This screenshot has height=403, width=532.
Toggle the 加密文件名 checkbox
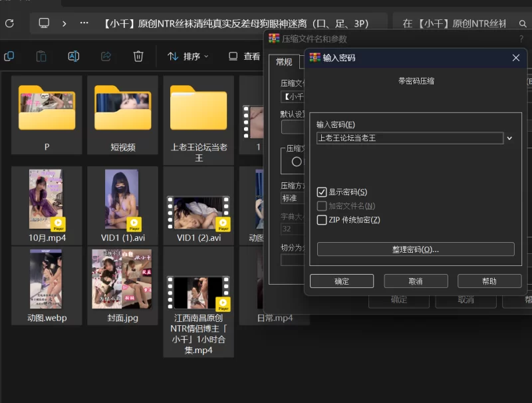323,206
